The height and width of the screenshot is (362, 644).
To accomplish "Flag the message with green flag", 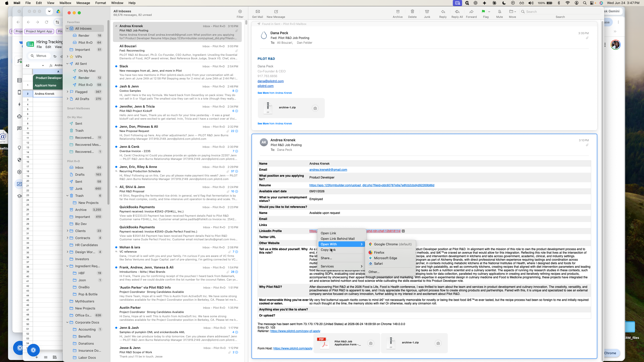I will pyautogui.click(x=483, y=12).
